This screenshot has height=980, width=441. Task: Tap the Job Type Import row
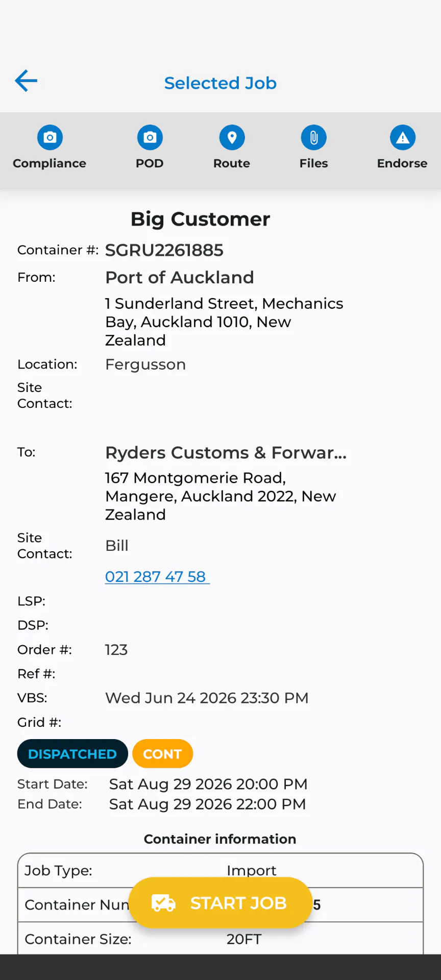point(220,870)
